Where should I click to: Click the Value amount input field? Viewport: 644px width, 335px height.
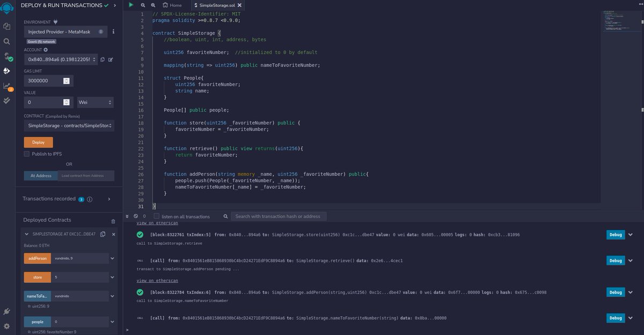coord(49,102)
